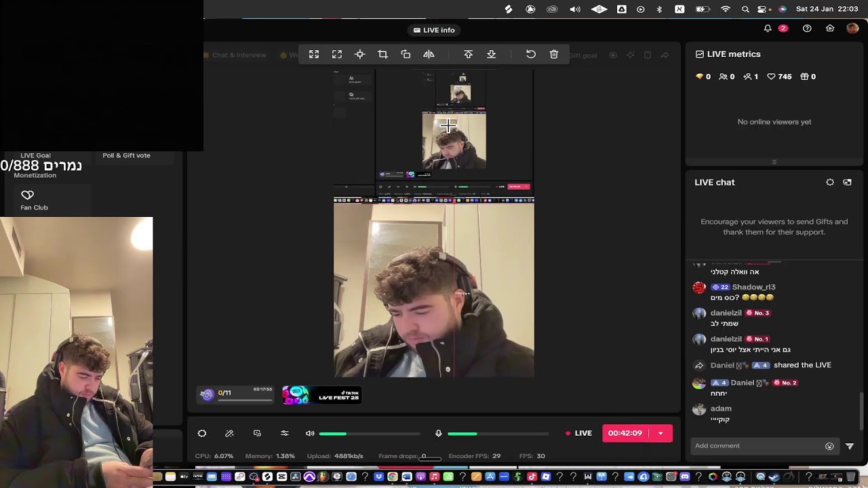Open the battery status menu
The width and height of the screenshot is (868, 488).
pyautogui.click(x=703, y=9)
